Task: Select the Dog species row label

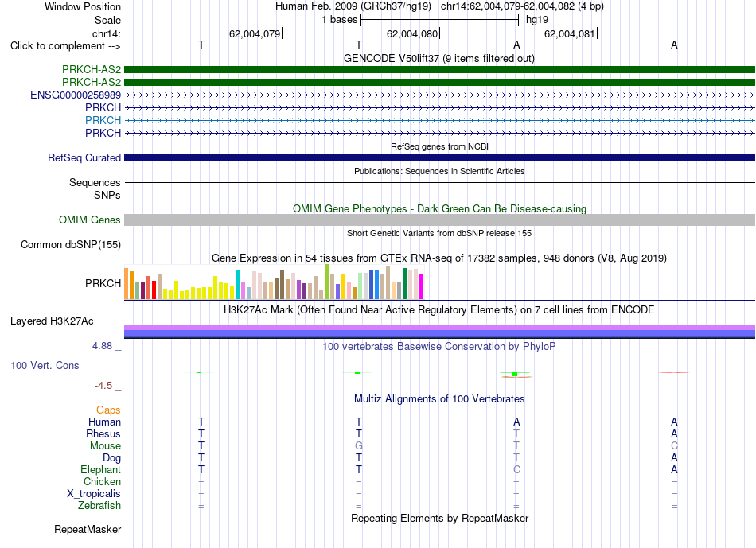Action: click(112, 458)
